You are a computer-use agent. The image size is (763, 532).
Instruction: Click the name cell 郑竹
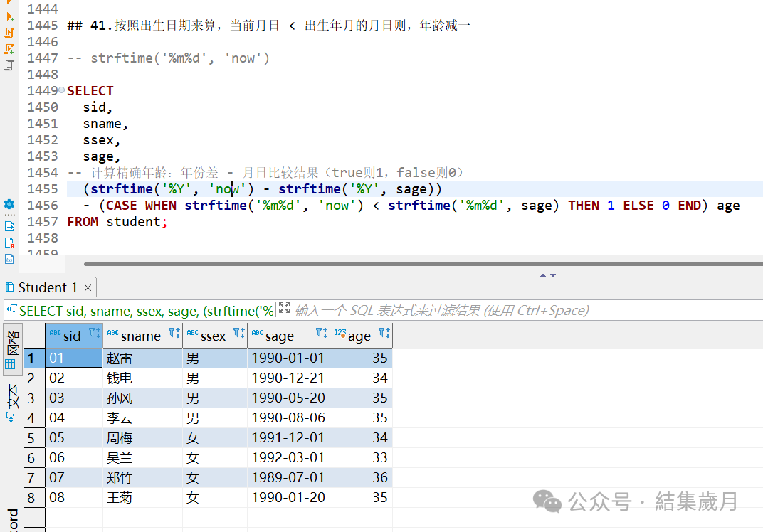pyautogui.click(x=142, y=478)
